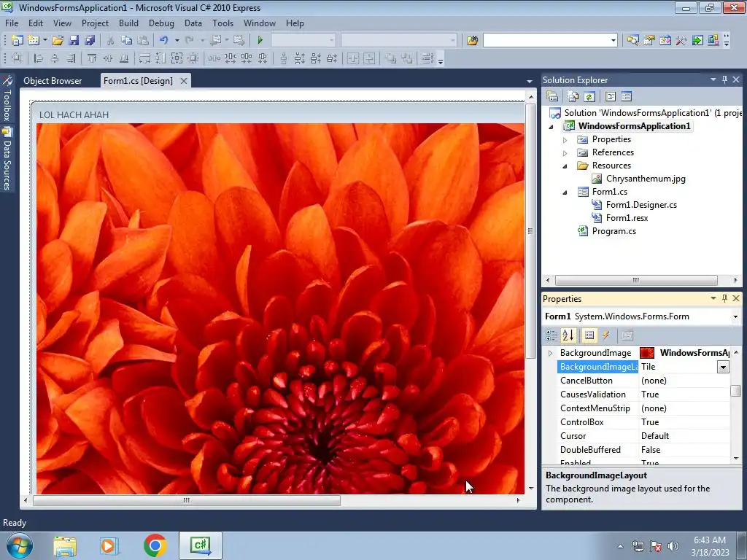The height and width of the screenshot is (560, 747).
Task: Open the Tools menu
Action: (223, 23)
